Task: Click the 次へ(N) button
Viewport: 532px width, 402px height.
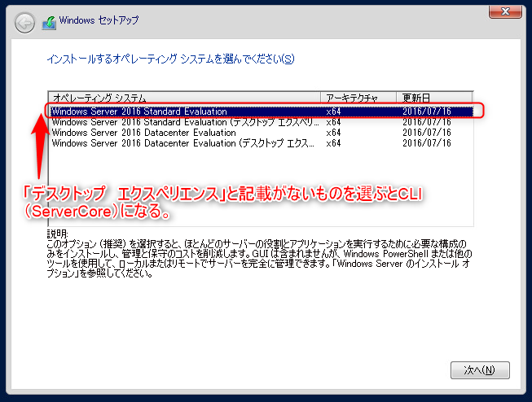Action: (x=480, y=369)
